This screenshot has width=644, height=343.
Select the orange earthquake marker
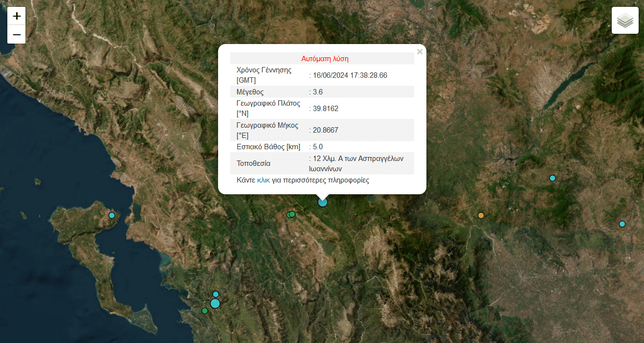coord(481,215)
